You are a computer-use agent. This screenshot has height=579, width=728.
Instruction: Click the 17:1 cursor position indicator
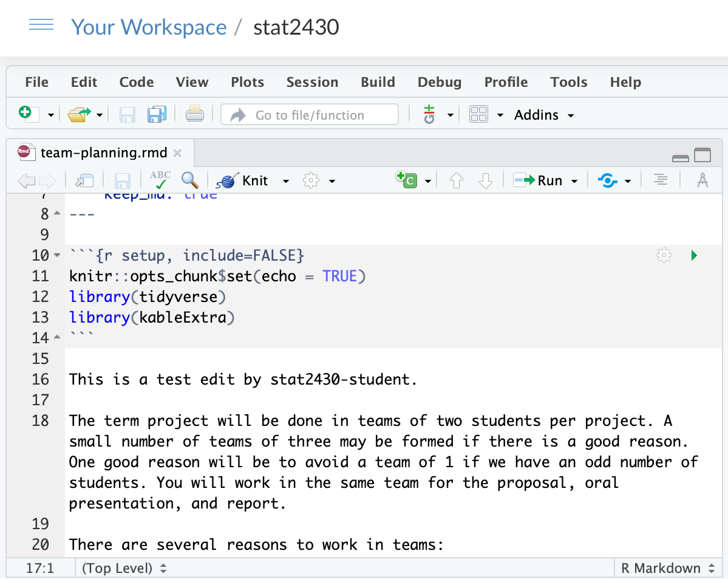point(40,568)
